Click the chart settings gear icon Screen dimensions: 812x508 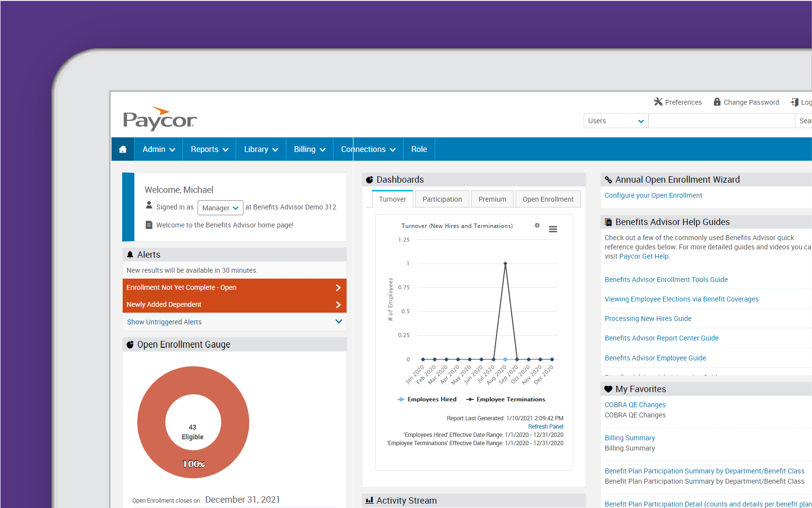[x=537, y=226]
